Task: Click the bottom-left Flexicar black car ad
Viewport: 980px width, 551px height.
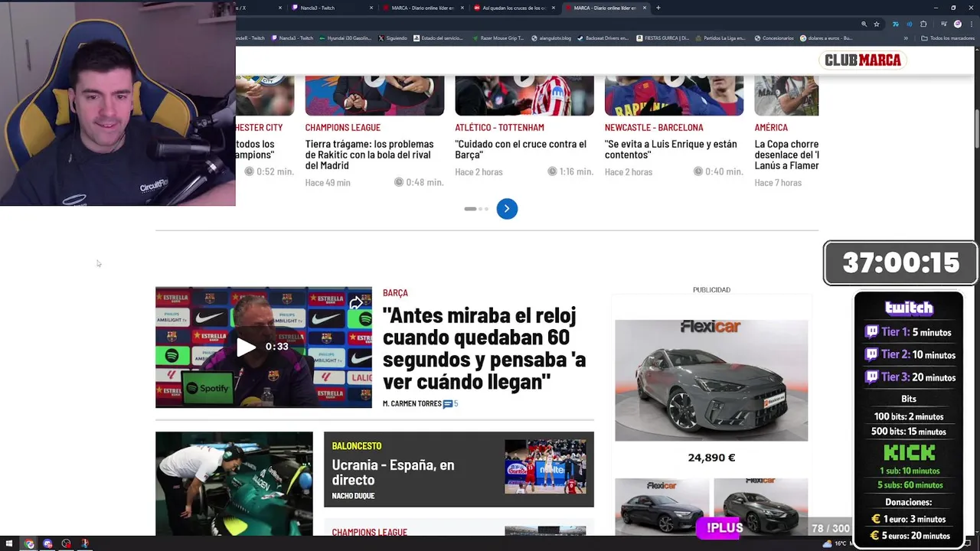Action: 662,506
